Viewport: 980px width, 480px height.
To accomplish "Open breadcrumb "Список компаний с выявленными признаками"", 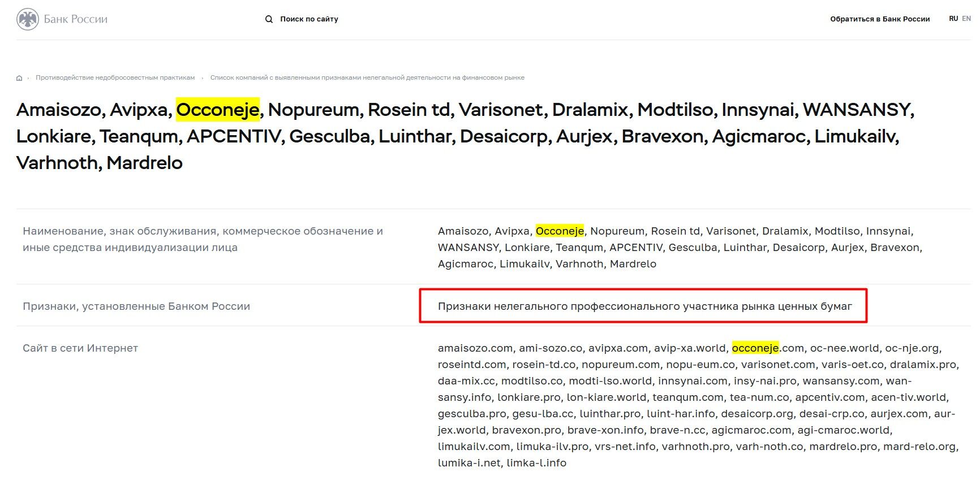I will (x=367, y=77).
